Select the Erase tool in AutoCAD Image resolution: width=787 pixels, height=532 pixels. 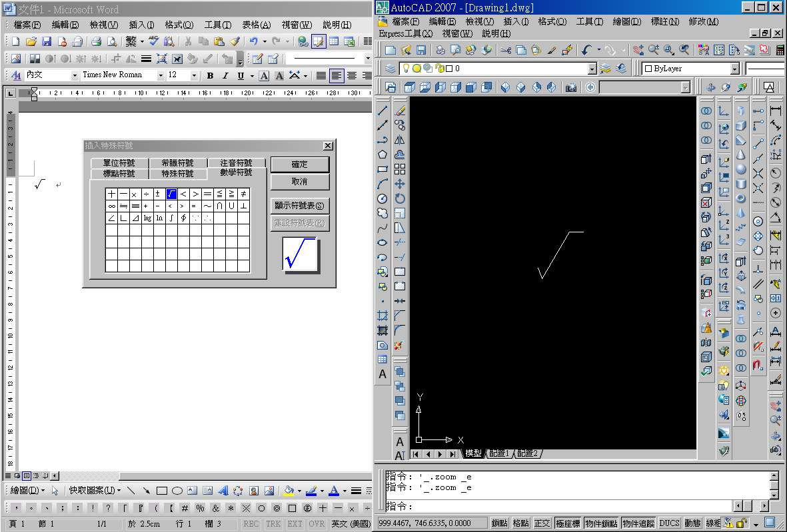(x=400, y=111)
